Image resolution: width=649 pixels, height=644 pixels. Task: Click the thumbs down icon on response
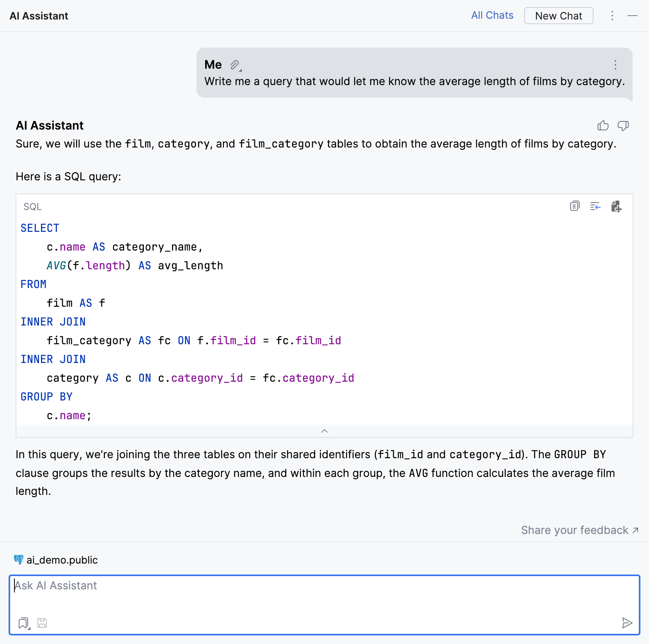point(623,125)
